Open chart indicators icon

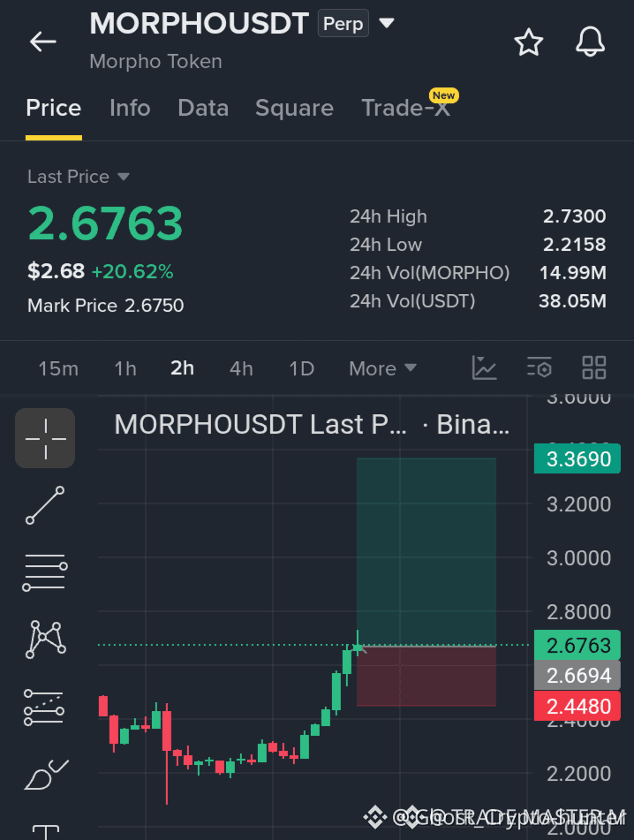click(484, 368)
